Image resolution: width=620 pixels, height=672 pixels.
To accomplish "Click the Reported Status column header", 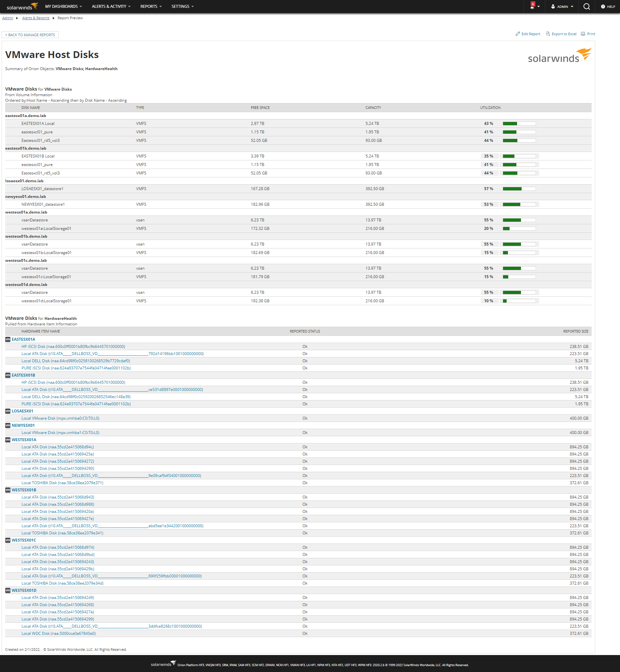I will click(305, 332).
